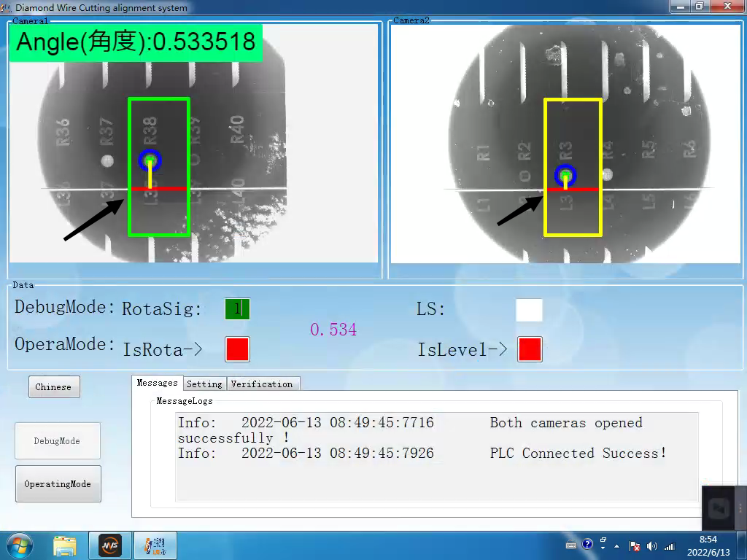The width and height of the screenshot is (747, 560).
Task: Switch to the Verification tab
Action: [262, 384]
